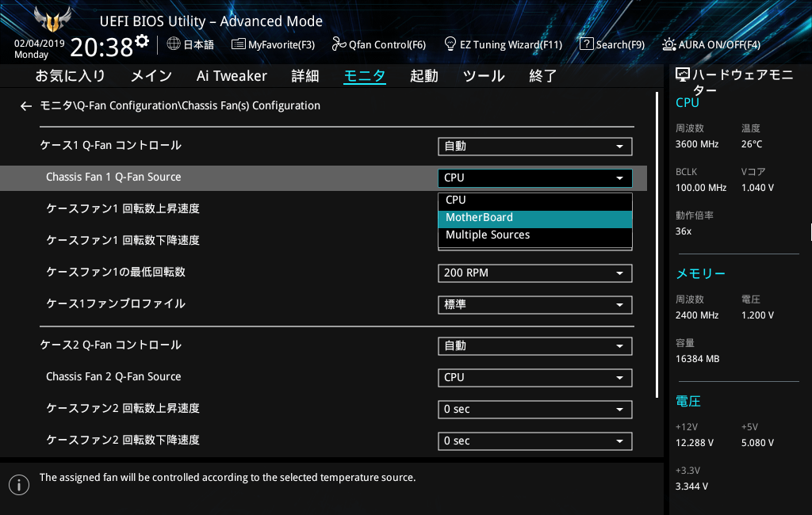This screenshot has height=515, width=812.
Task: Click the 02/04/2019 date text
Action: coord(40,44)
